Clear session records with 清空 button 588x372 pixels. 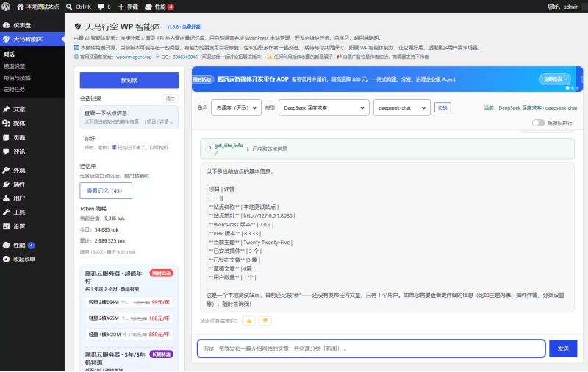[x=171, y=99]
